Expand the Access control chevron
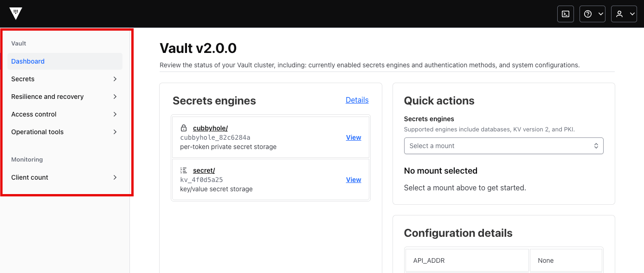 (x=115, y=114)
